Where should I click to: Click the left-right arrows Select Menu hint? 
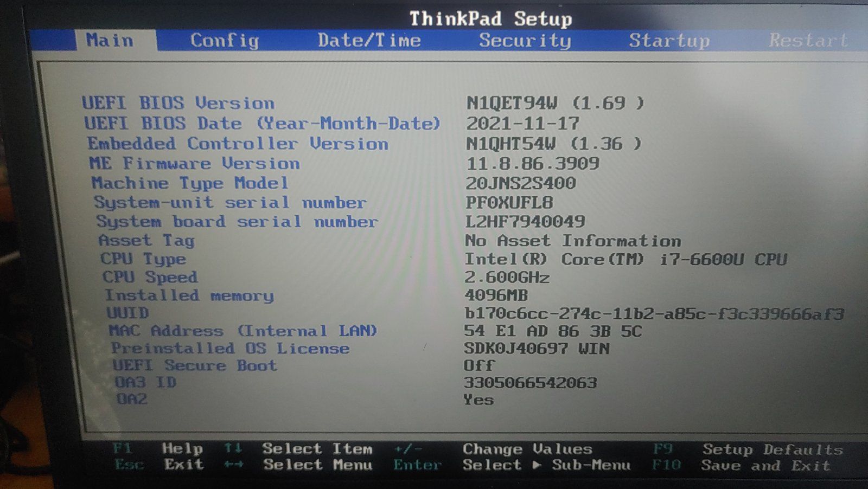coord(298,465)
